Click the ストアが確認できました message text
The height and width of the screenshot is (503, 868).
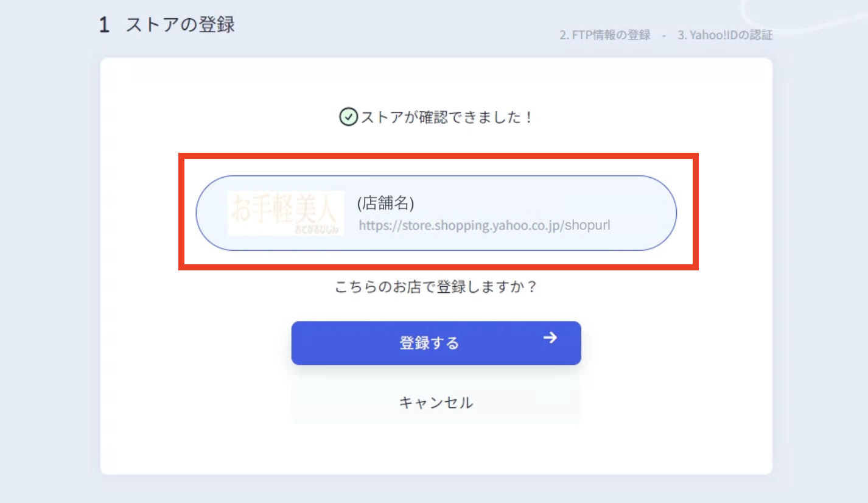444,117
